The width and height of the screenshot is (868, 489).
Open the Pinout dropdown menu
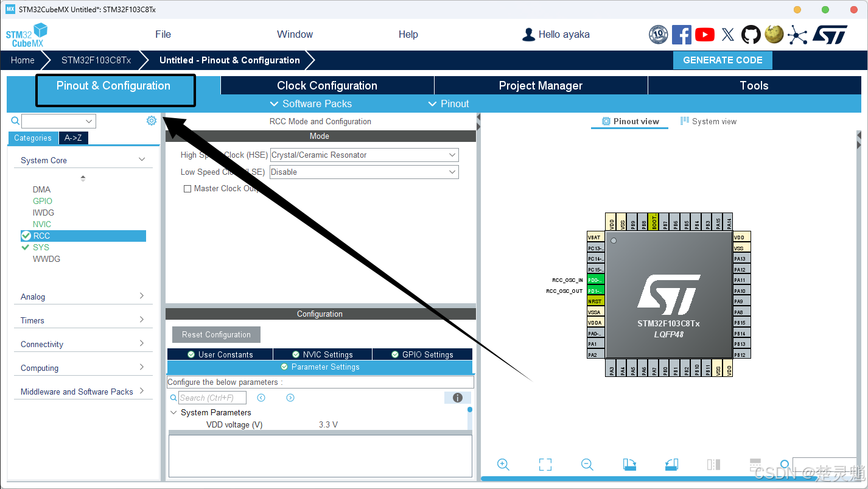449,104
